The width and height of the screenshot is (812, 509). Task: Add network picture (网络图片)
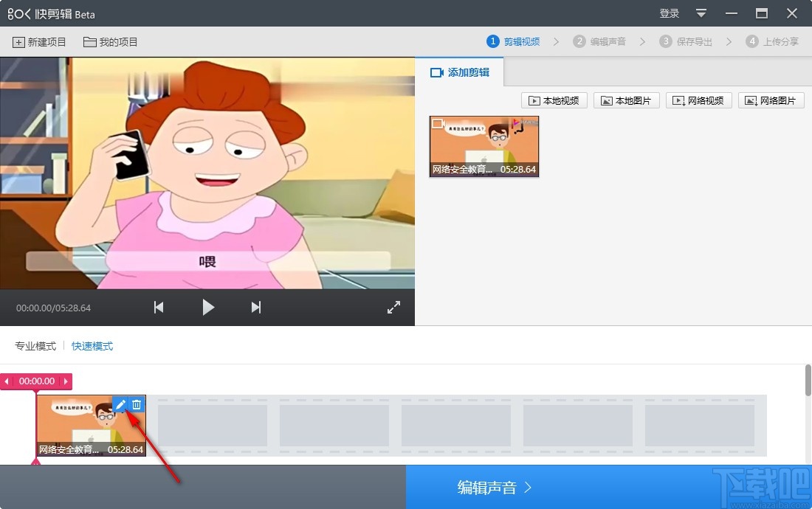pyautogui.click(x=771, y=100)
